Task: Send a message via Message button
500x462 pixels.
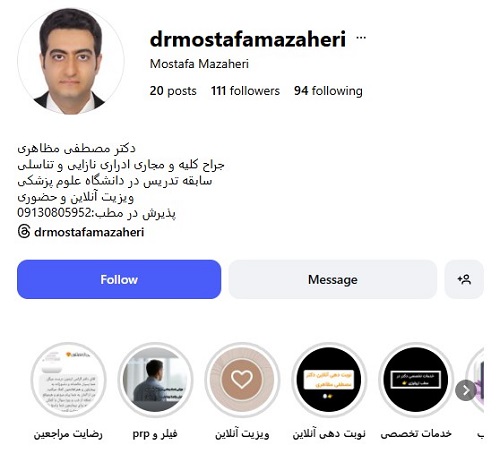Action: coord(333,279)
